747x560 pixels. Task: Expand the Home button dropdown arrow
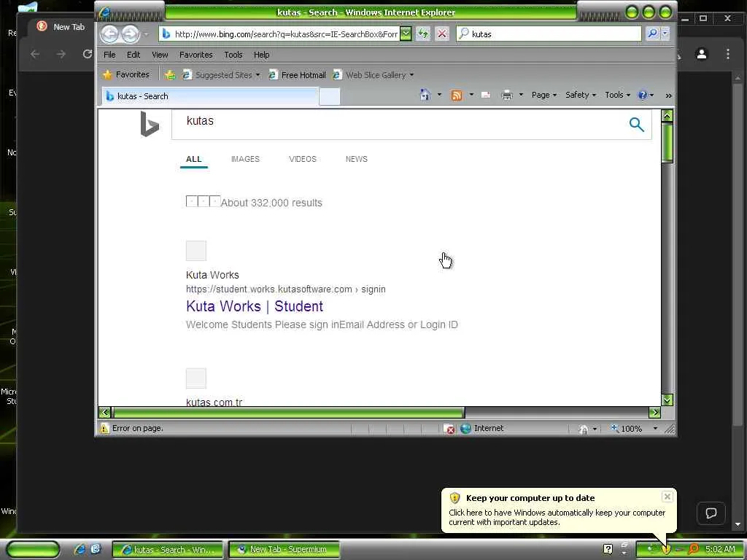tap(439, 95)
